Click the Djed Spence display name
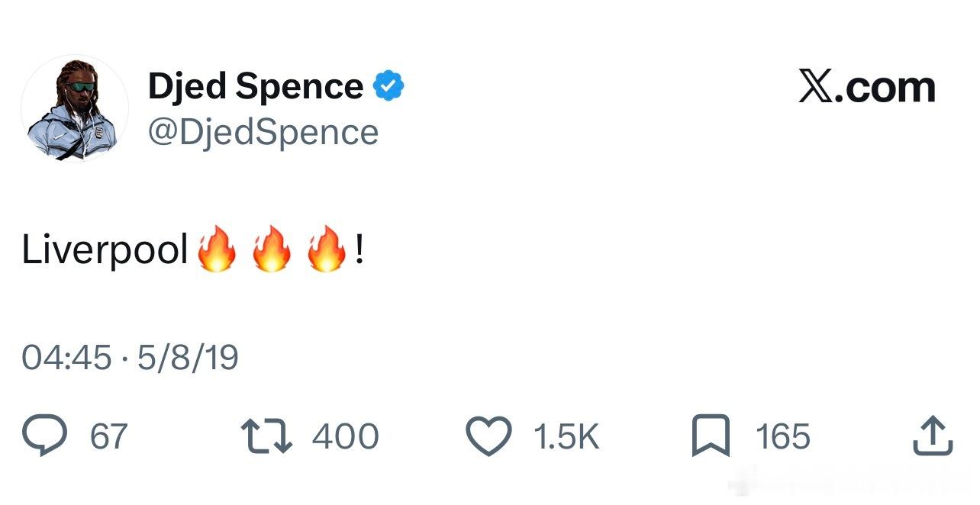Screen dimensions: 980x505 [x=256, y=86]
